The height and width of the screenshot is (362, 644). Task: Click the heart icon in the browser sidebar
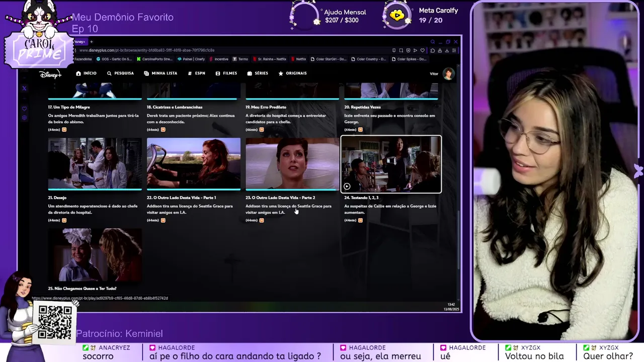(x=24, y=109)
